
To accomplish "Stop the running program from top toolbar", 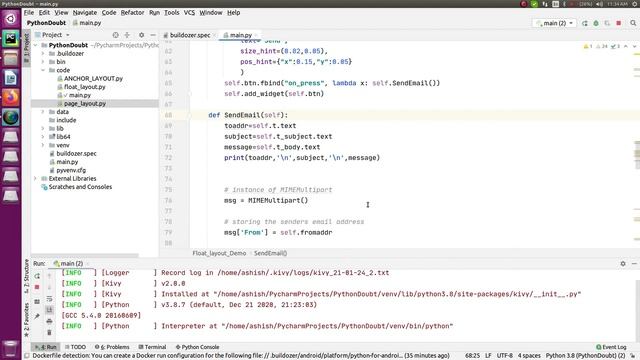I will click(x=619, y=23).
